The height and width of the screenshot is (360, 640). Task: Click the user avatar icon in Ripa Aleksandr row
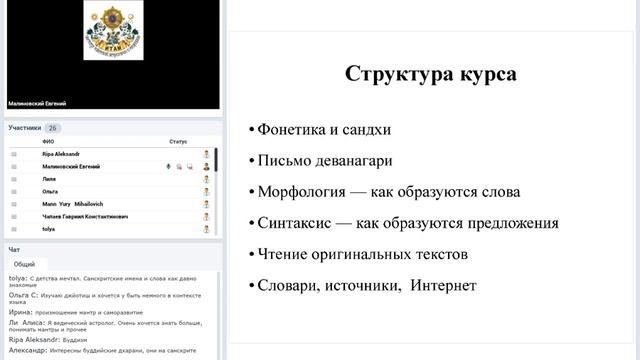click(207, 154)
